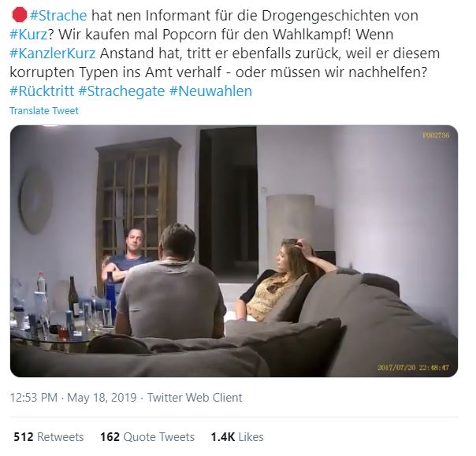Viewport: 476px width, 456px height.
Task: Follow the #KanzlerKurz hashtag
Action: pyautogui.click(x=53, y=53)
